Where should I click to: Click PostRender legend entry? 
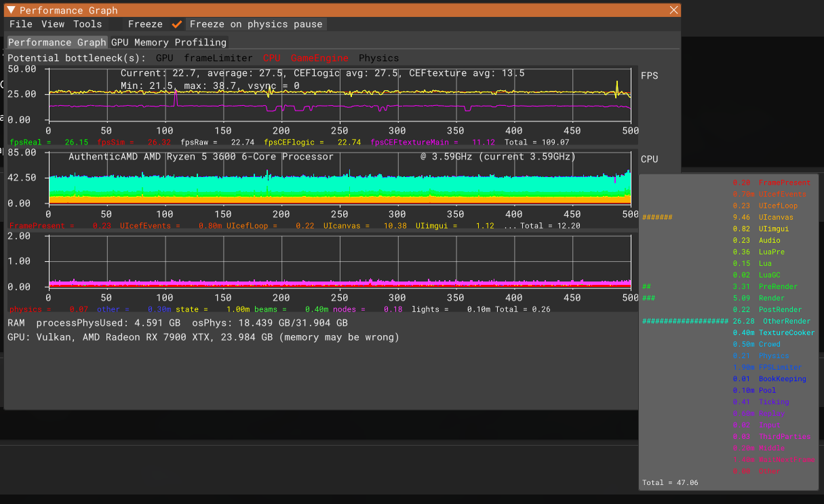click(x=767, y=310)
